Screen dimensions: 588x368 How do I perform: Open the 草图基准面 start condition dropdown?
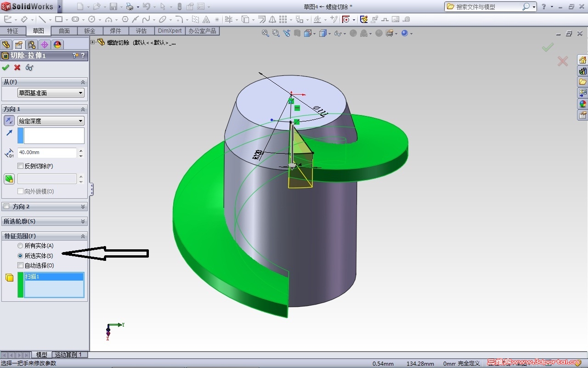(51, 93)
